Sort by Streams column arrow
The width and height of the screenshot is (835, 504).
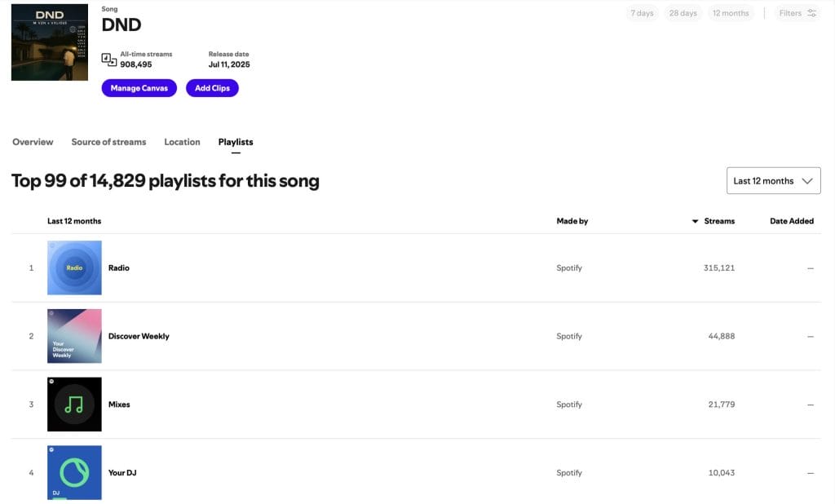[x=695, y=221]
